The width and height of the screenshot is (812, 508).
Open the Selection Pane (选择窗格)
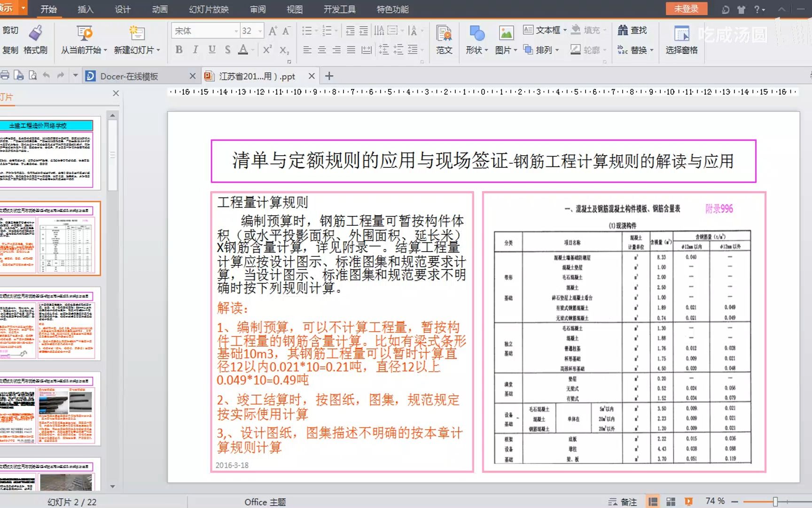tap(681, 40)
